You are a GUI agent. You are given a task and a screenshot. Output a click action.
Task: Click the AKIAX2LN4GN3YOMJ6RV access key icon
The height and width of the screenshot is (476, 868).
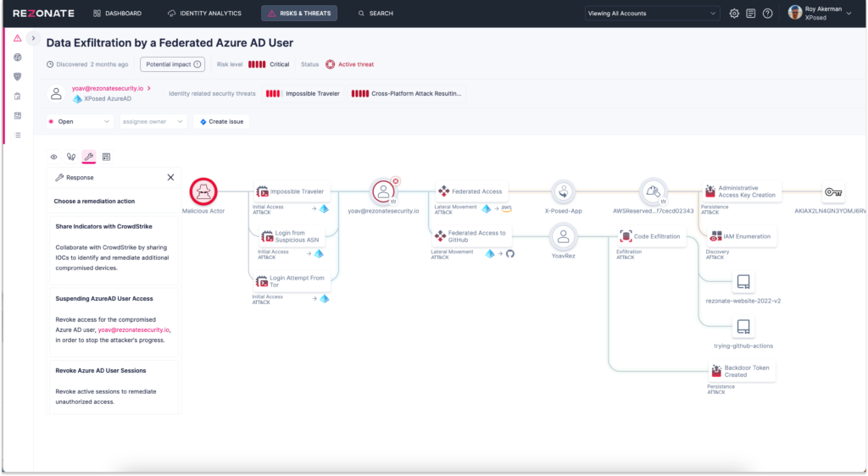(833, 191)
